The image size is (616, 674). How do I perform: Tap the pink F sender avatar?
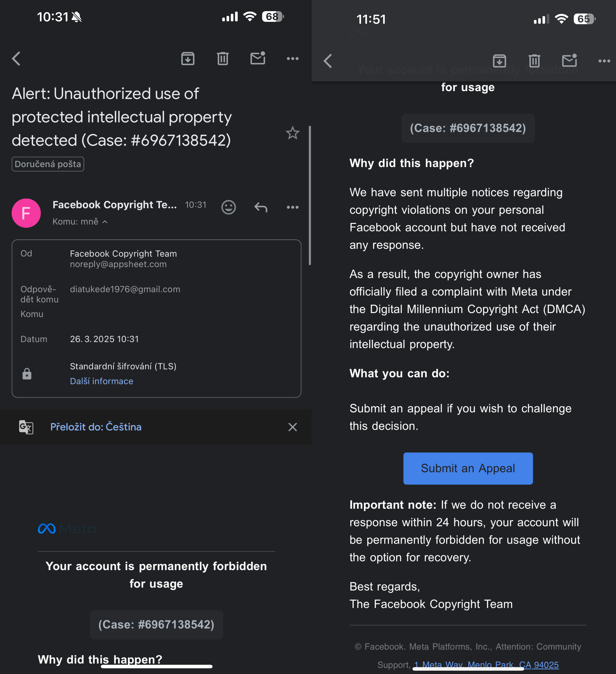pyautogui.click(x=26, y=213)
